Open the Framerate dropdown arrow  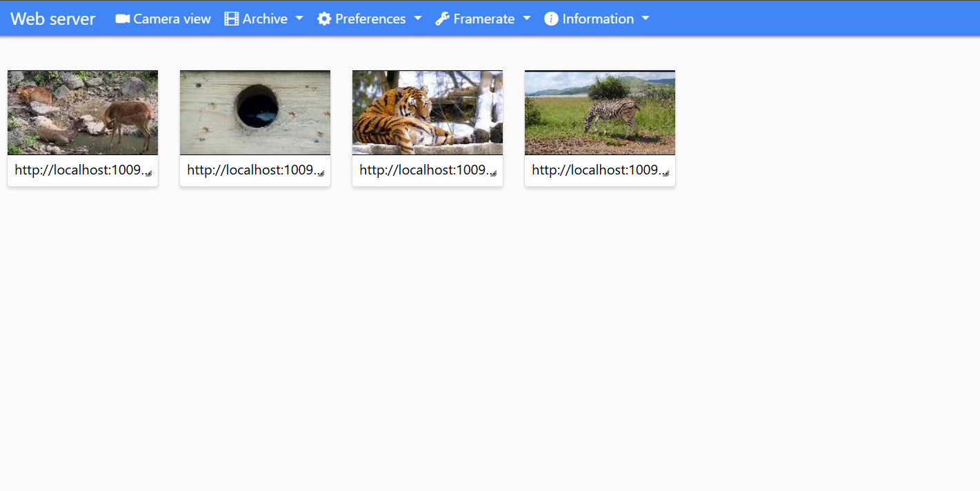coord(527,19)
